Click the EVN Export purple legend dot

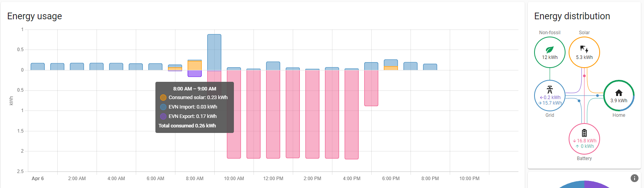(x=163, y=116)
